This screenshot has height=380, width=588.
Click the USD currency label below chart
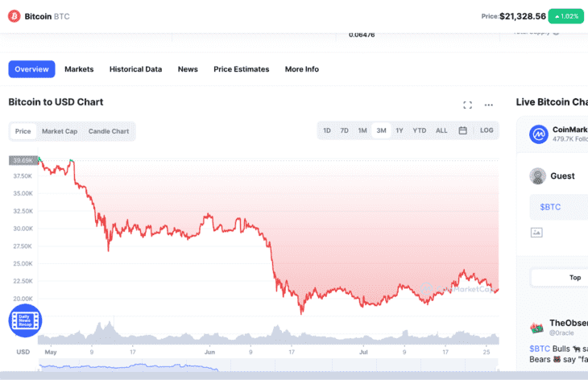pyautogui.click(x=23, y=352)
